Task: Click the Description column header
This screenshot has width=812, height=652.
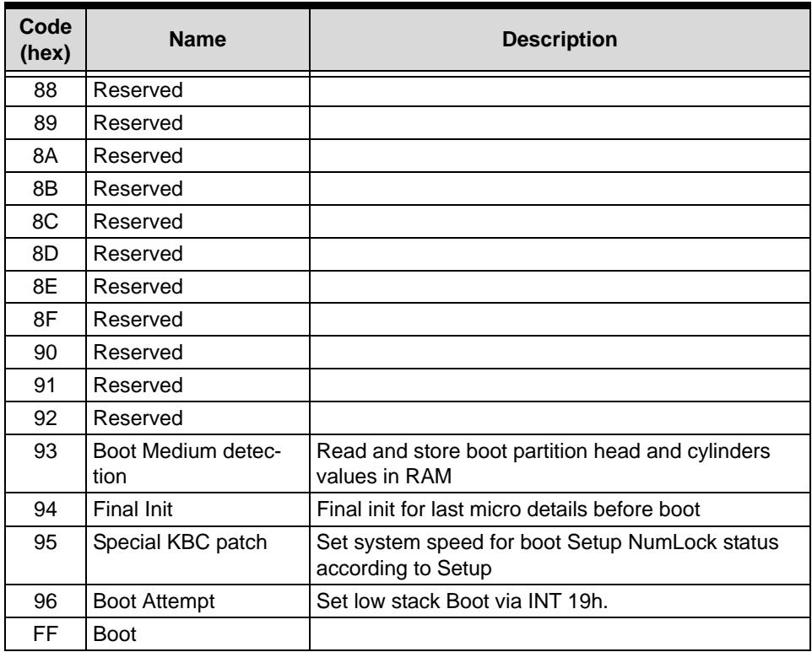Action: pyautogui.click(x=560, y=40)
